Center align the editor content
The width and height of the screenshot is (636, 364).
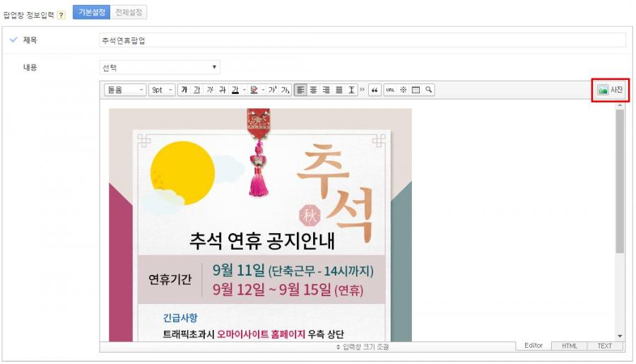[x=313, y=90]
